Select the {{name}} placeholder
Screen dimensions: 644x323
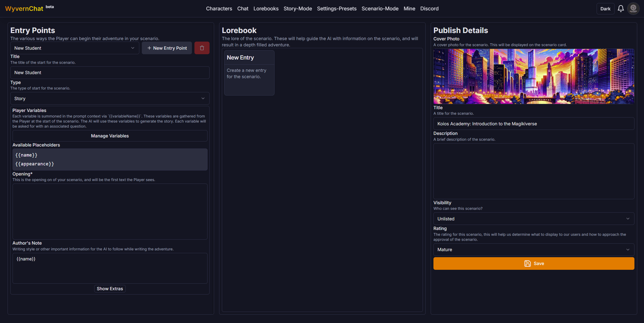(26, 155)
